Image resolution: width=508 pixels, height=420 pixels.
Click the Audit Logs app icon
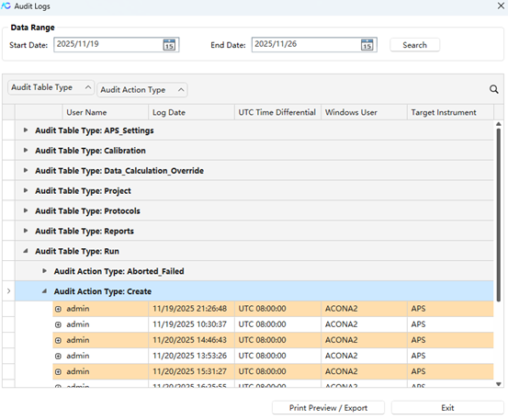coord(6,6)
